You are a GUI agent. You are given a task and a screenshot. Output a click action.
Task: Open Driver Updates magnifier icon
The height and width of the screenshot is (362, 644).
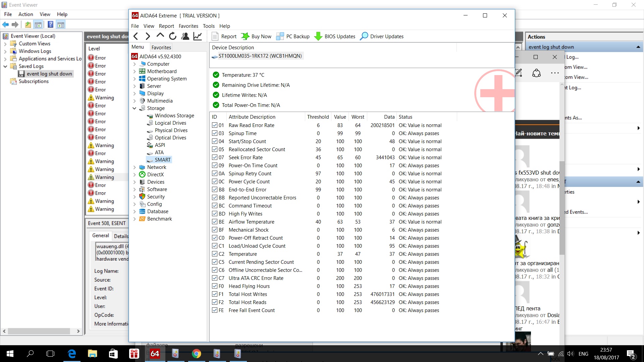(364, 36)
